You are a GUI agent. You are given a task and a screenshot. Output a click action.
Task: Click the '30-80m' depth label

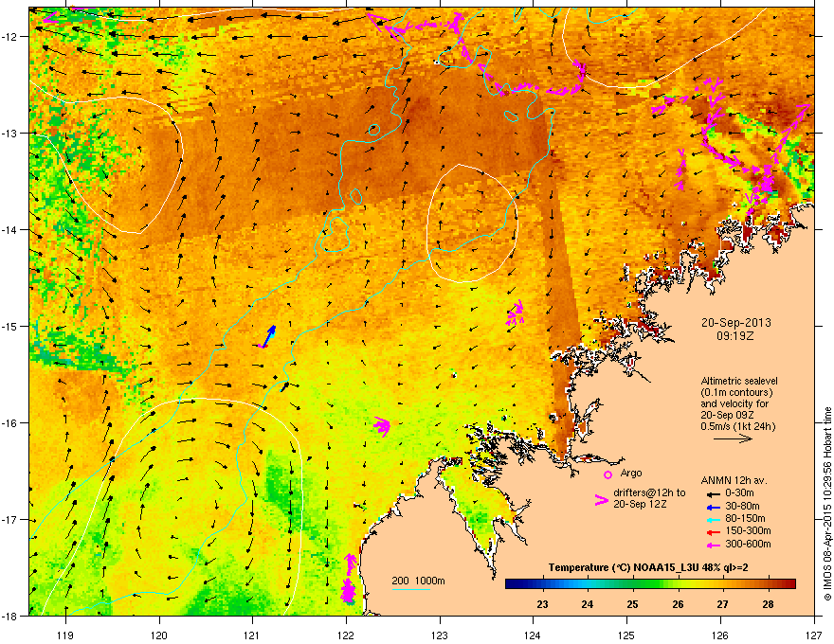click(742, 506)
